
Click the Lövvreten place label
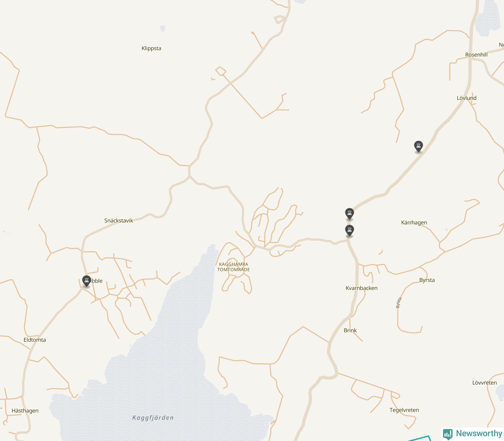coord(484,383)
